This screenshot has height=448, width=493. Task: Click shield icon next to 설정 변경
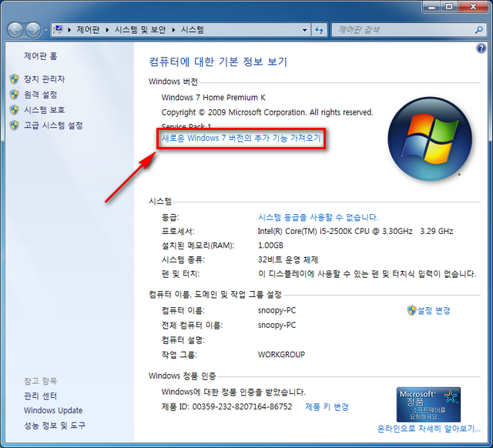pos(411,310)
